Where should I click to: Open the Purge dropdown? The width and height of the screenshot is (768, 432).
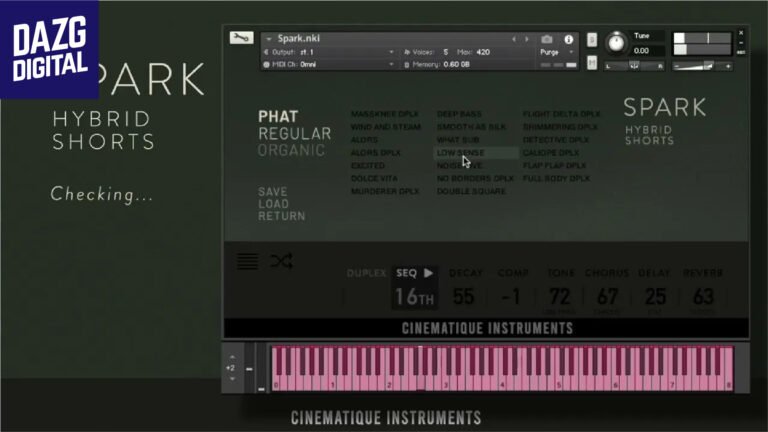[556, 51]
